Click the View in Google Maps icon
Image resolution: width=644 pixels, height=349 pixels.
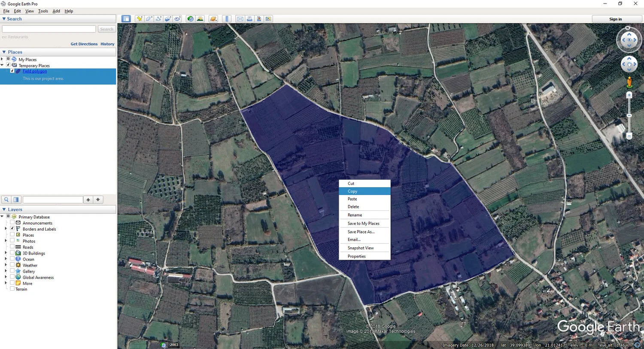pos(268,19)
